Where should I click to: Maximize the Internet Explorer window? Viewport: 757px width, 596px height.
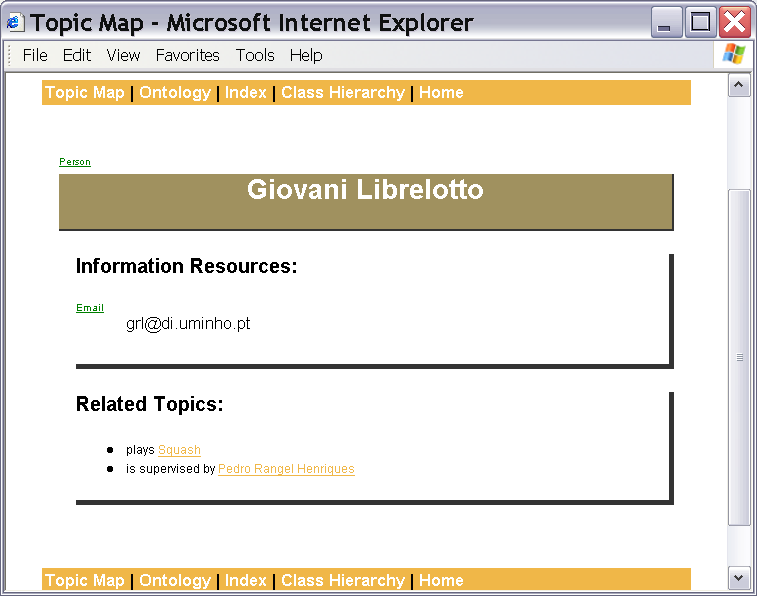[700, 22]
